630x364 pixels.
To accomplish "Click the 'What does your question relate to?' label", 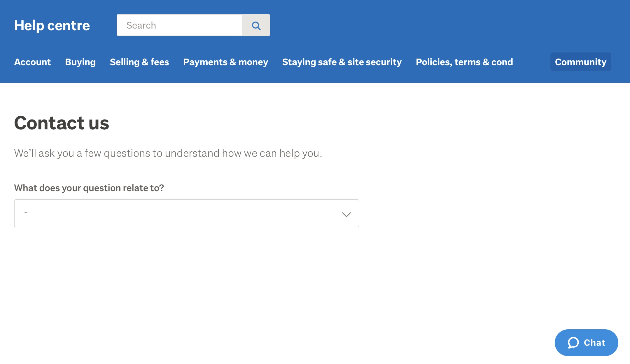I will pyautogui.click(x=89, y=188).
